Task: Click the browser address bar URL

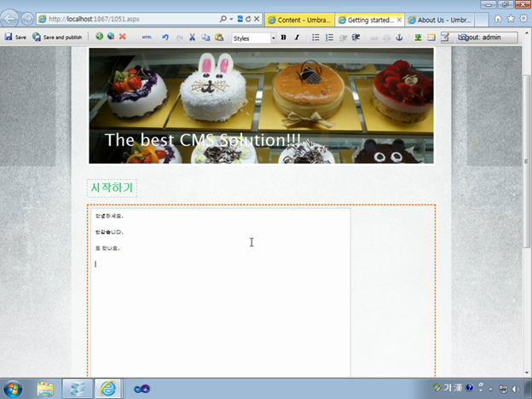Action: tap(94, 19)
